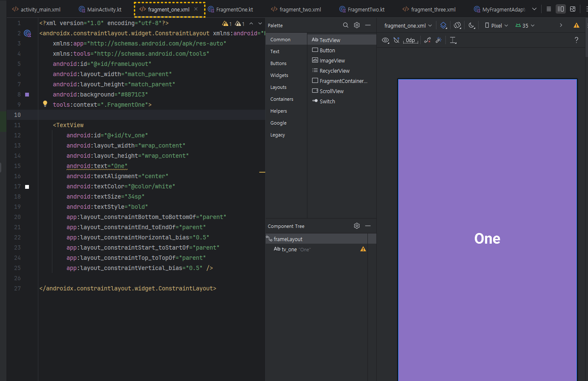This screenshot has width=588, height=381.
Task: Show hidden editor tabs chevron
Action: (x=534, y=9)
